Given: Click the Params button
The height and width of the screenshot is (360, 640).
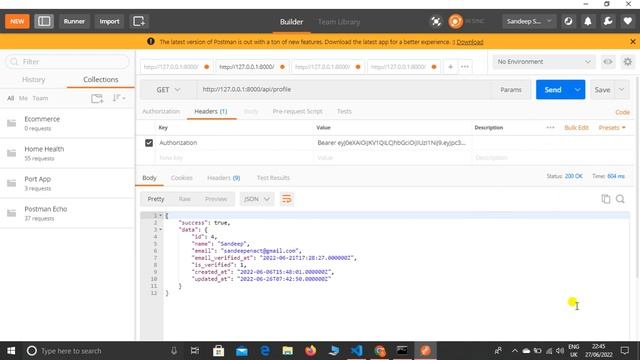Looking at the screenshot, I should tap(511, 89).
